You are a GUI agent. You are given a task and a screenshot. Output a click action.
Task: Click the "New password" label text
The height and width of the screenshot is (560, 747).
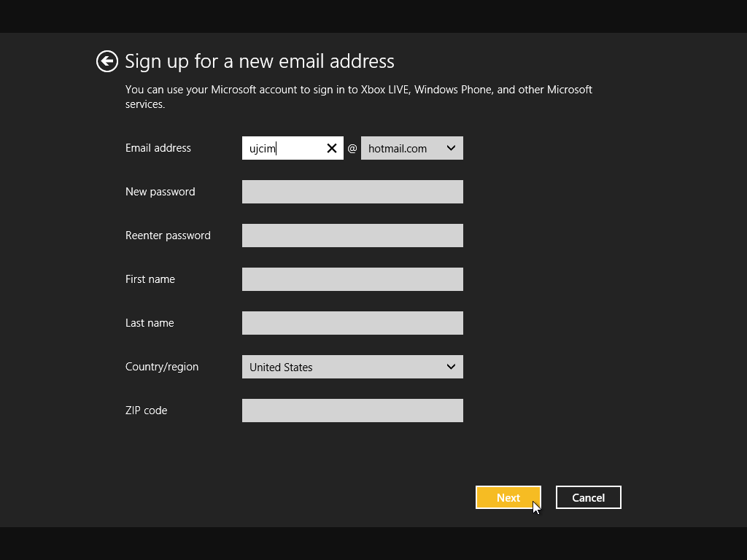tap(160, 192)
